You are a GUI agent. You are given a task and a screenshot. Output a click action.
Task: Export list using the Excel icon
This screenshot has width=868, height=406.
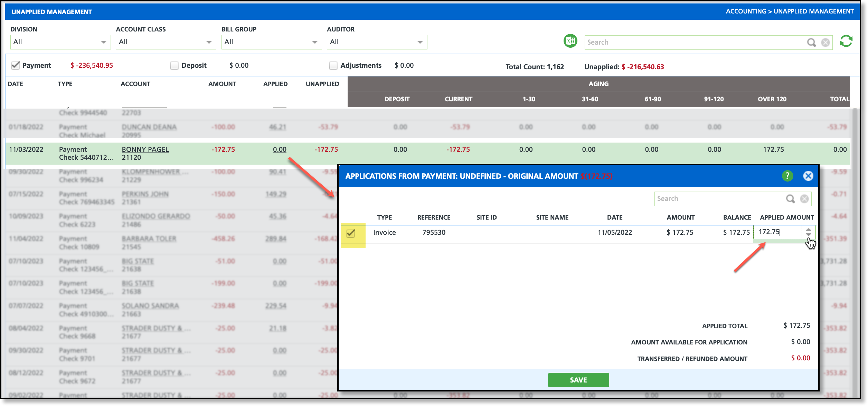tap(570, 41)
